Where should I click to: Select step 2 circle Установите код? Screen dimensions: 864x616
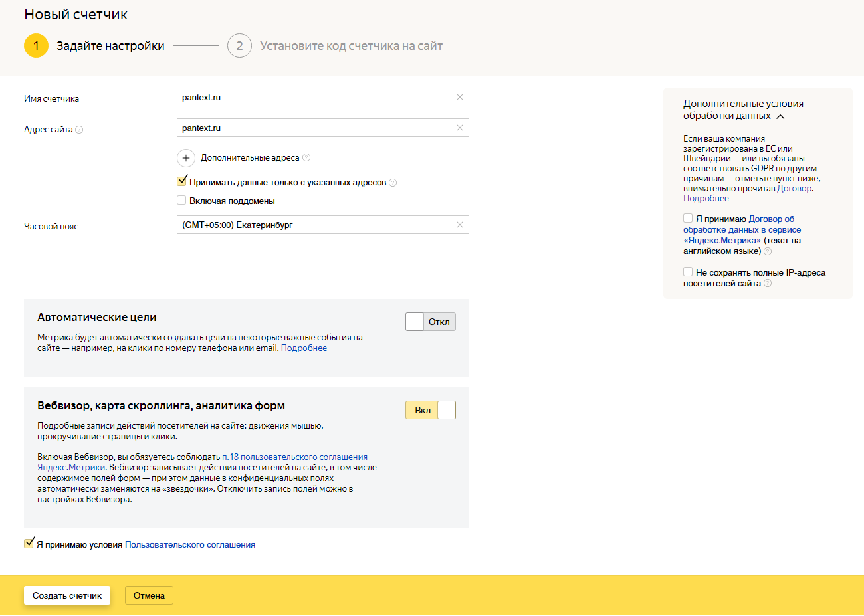click(x=239, y=46)
